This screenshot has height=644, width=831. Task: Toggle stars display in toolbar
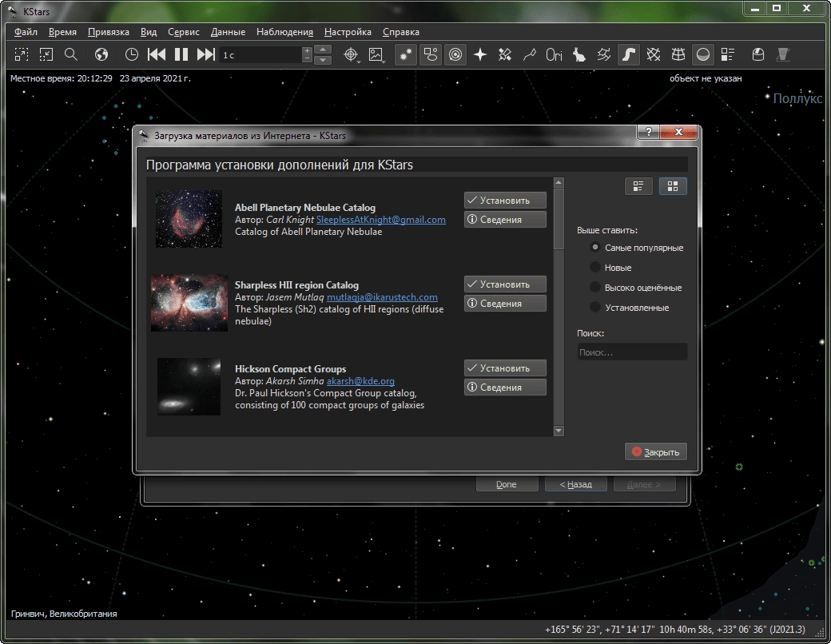click(405, 54)
